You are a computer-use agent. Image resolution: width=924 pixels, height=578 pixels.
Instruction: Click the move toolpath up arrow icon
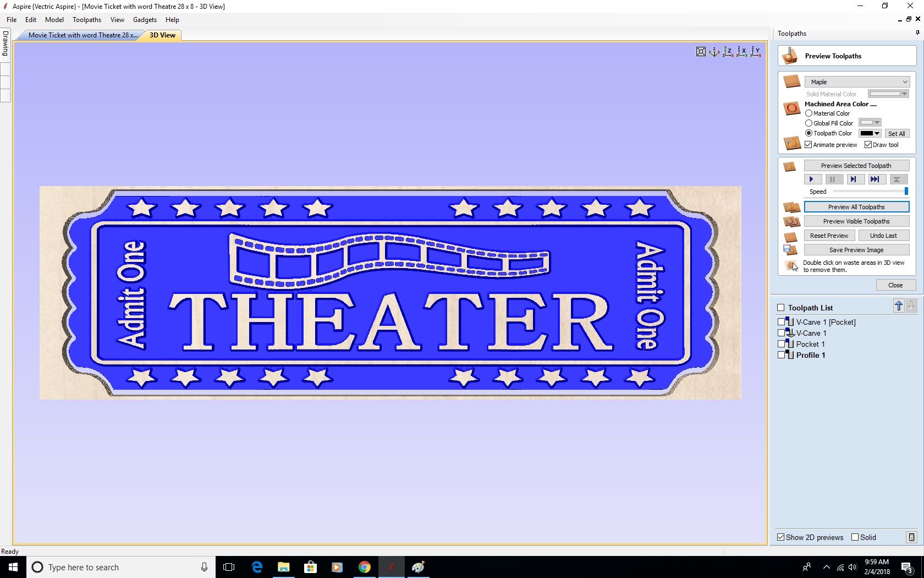click(x=899, y=306)
